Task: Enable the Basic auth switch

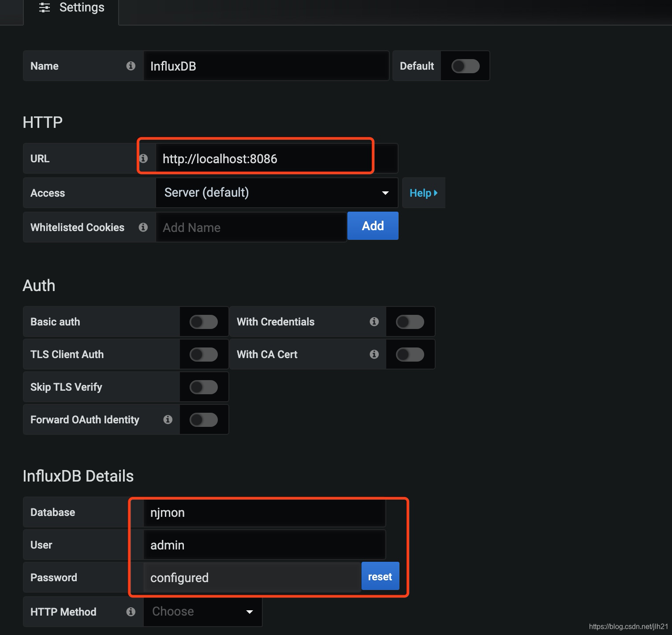Action: (x=204, y=322)
